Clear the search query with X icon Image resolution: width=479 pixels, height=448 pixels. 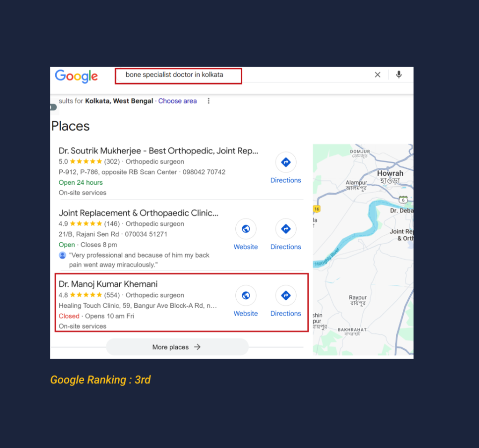[377, 75]
